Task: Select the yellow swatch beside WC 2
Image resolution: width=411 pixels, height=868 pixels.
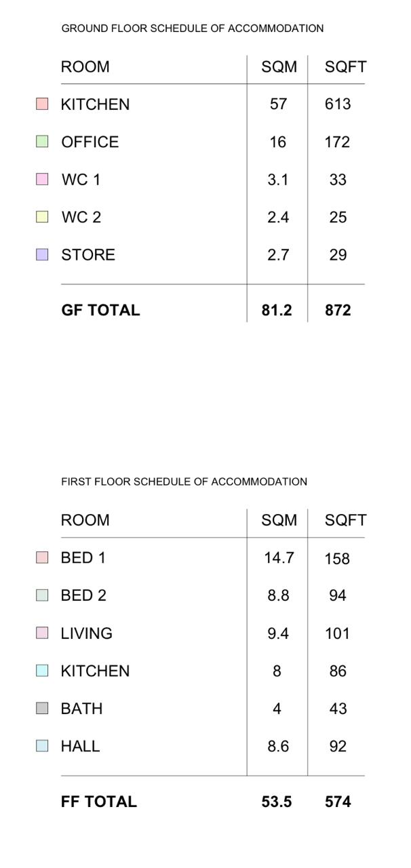Action: pyautogui.click(x=42, y=217)
